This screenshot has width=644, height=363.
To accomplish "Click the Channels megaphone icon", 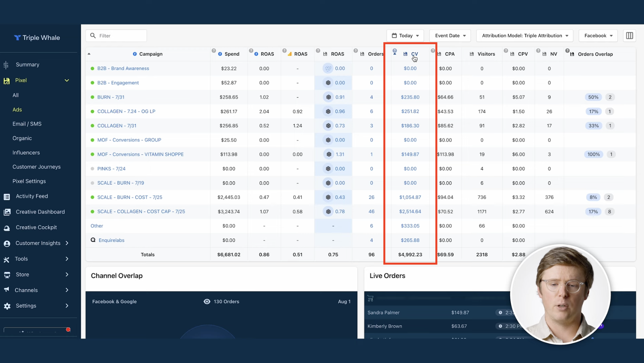I will tap(7, 290).
